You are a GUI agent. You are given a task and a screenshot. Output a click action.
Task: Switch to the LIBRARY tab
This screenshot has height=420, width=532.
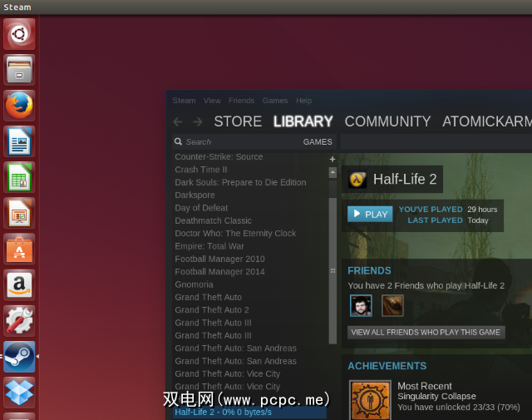[303, 121]
